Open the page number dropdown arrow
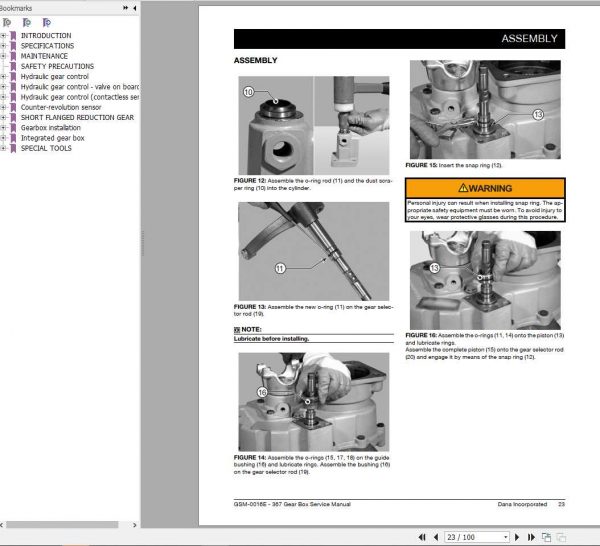The width and height of the screenshot is (600, 546). click(x=505, y=537)
